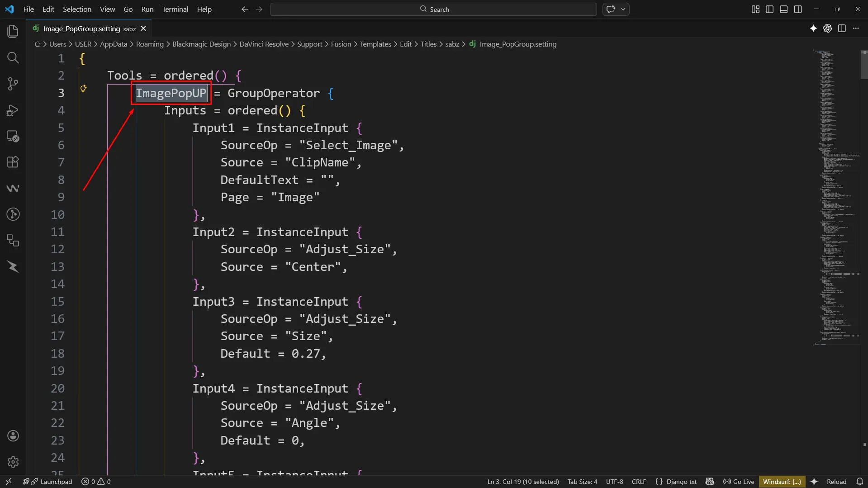Toggle the bottom panel layout button
Image resolution: width=868 pixels, height=488 pixels.
784,9
